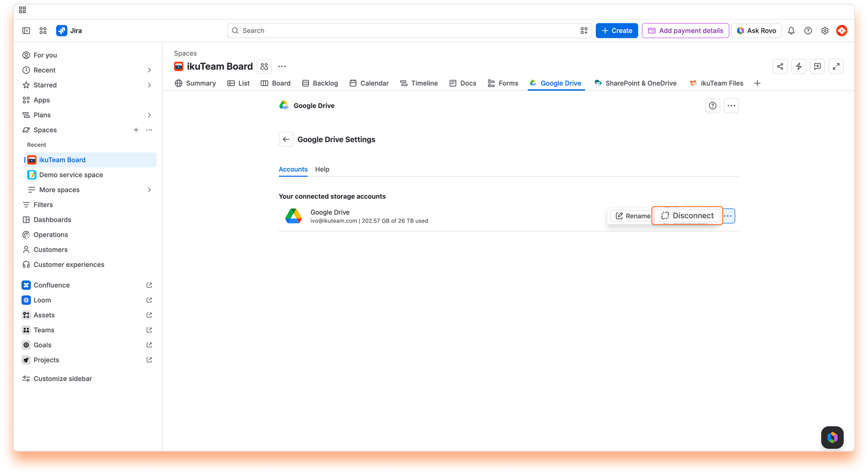Image resolution: width=868 pixels, height=474 pixels.
Task: Open the Rovo chat floating button
Action: [x=832, y=438]
